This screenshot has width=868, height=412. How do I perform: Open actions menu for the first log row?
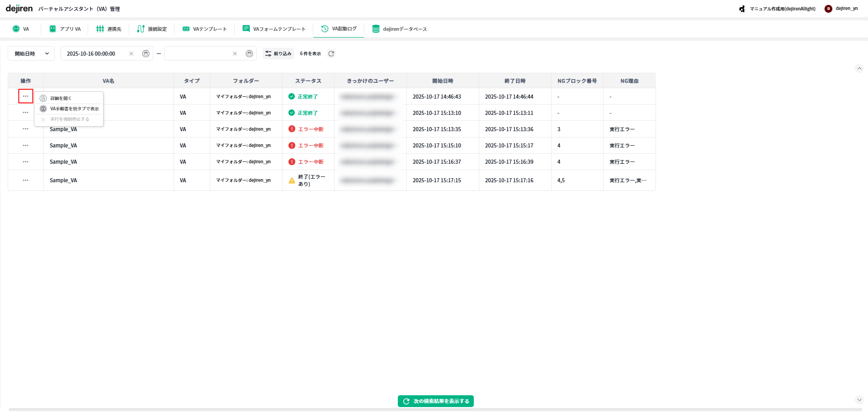click(x=26, y=96)
